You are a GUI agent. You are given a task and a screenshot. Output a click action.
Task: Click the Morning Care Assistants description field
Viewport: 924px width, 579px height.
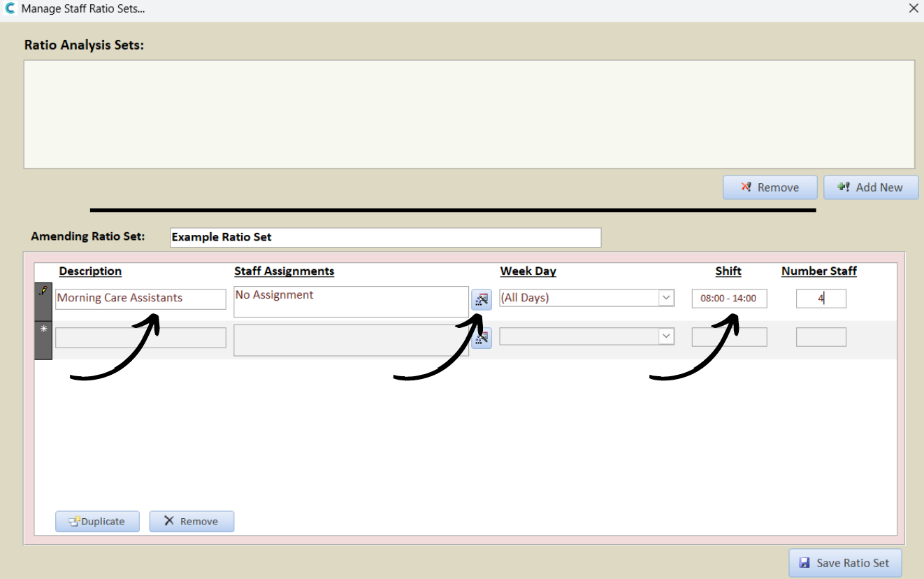[140, 299]
